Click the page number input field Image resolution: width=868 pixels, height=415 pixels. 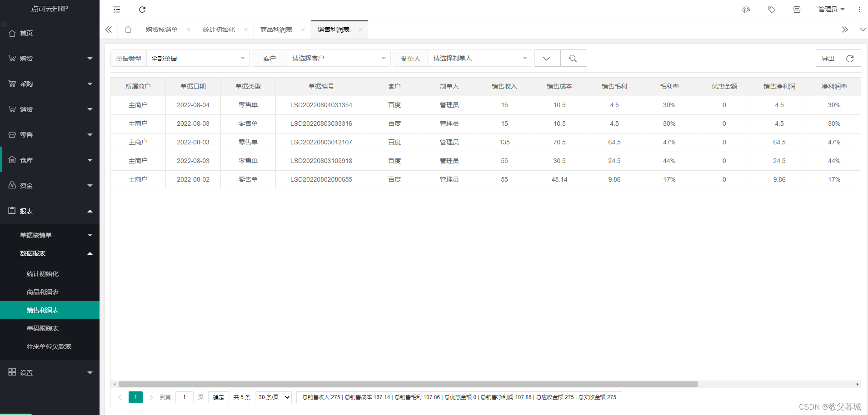tap(184, 397)
